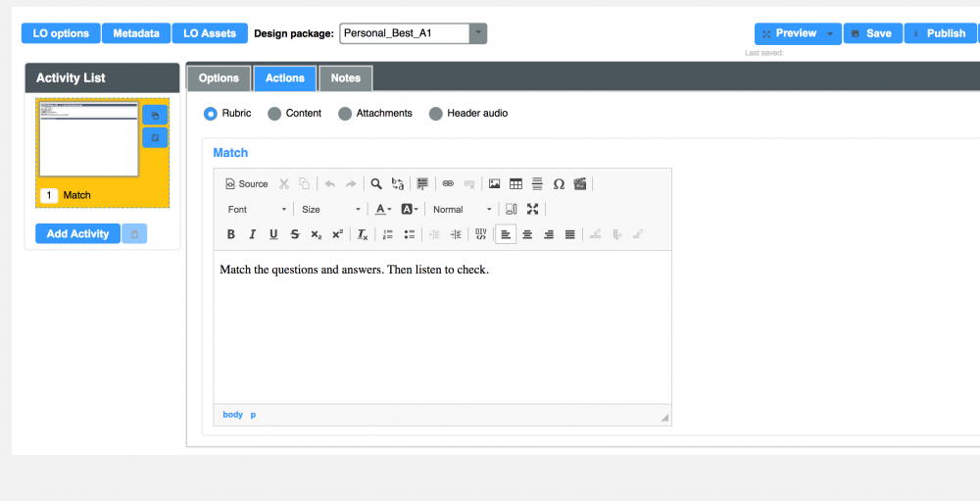This screenshot has height=501, width=980.
Task: Select the Rubric radio button
Action: pos(211,114)
